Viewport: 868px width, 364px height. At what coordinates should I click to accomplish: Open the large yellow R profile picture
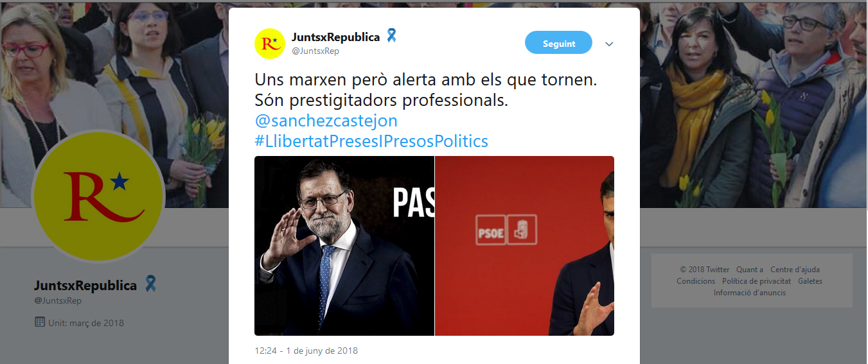click(98, 196)
